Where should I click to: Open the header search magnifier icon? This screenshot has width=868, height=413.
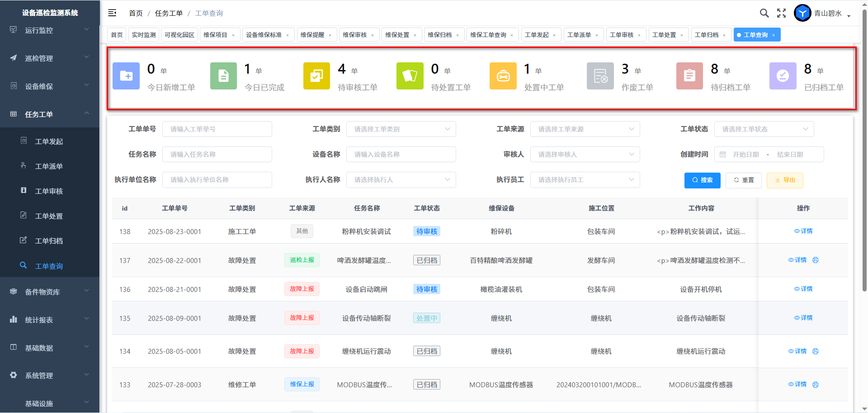pyautogui.click(x=764, y=13)
